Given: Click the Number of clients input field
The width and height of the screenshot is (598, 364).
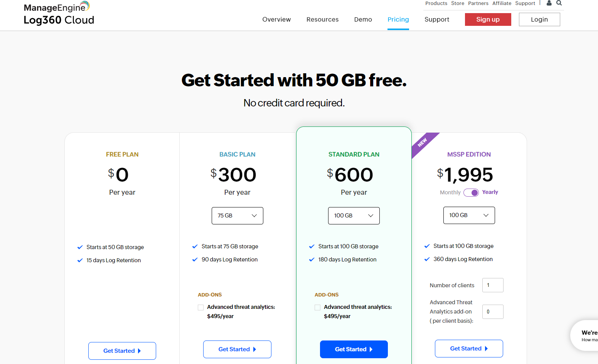Looking at the screenshot, I should tap(492, 285).
